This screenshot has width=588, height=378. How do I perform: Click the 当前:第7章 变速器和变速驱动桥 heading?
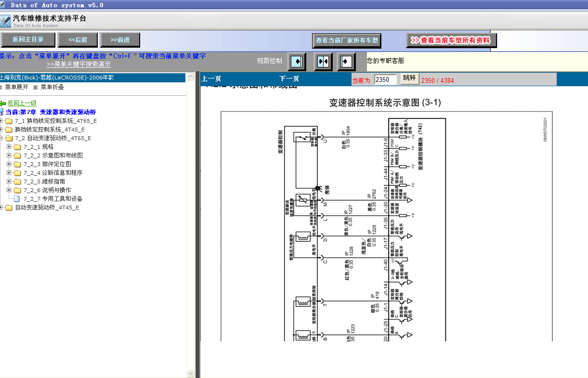[x=51, y=112]
